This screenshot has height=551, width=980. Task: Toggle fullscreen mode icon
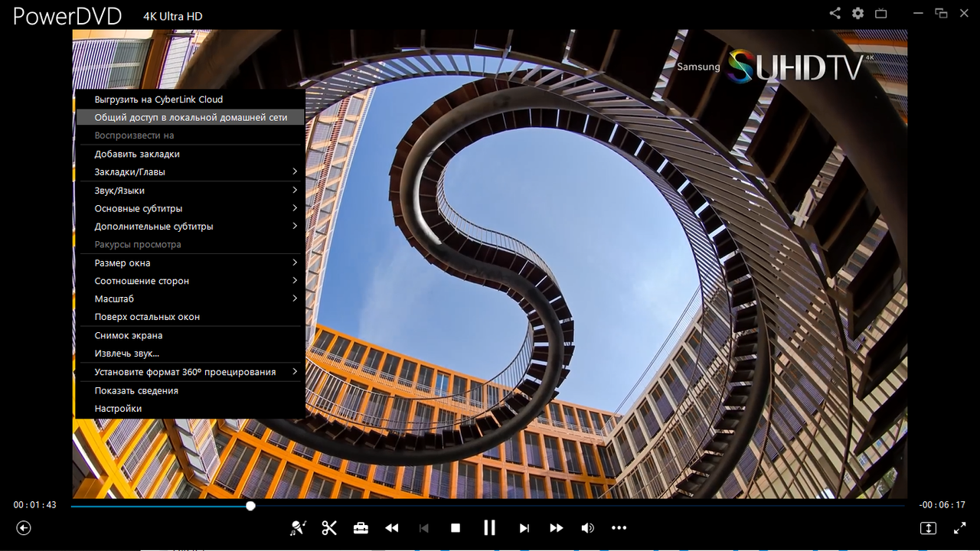click(960, 528)
